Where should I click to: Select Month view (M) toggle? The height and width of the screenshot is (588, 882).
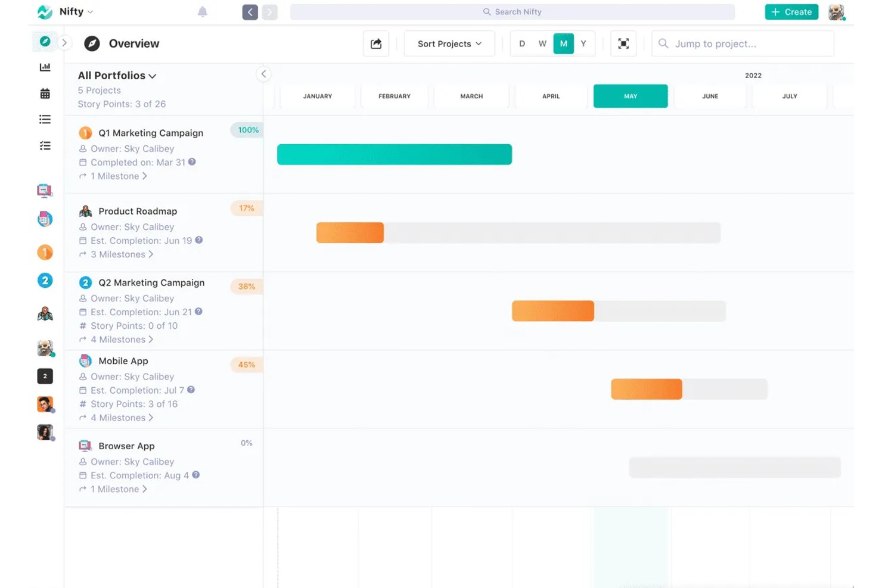(564, 43)
